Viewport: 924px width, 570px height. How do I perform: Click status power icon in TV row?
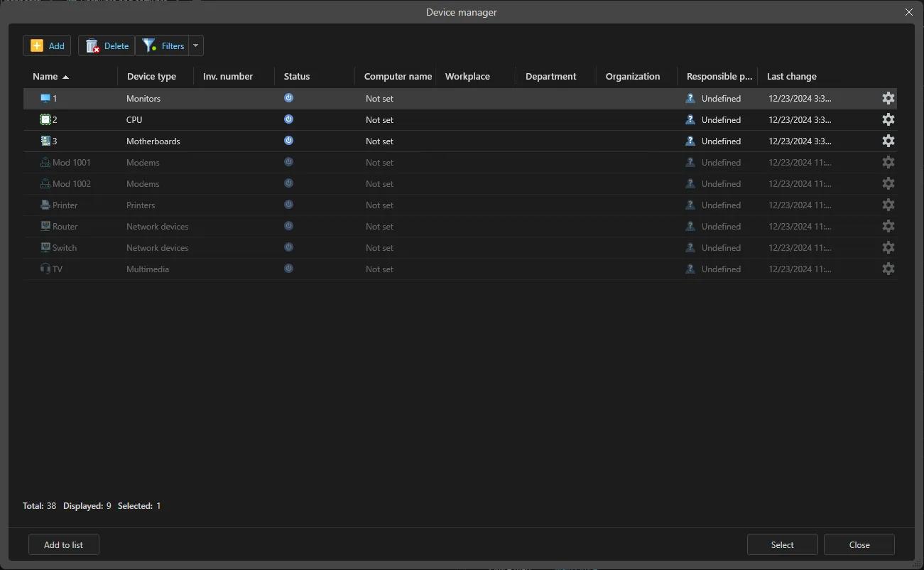(x=288, y=269)
